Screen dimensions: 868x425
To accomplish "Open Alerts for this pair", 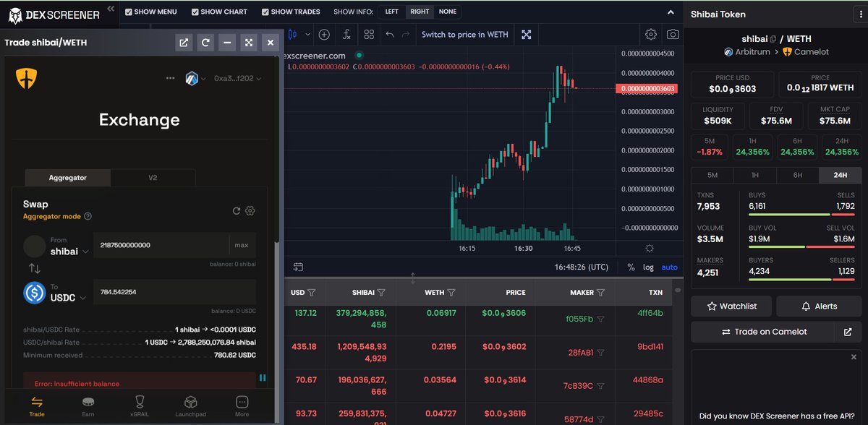I will point(819,306).
